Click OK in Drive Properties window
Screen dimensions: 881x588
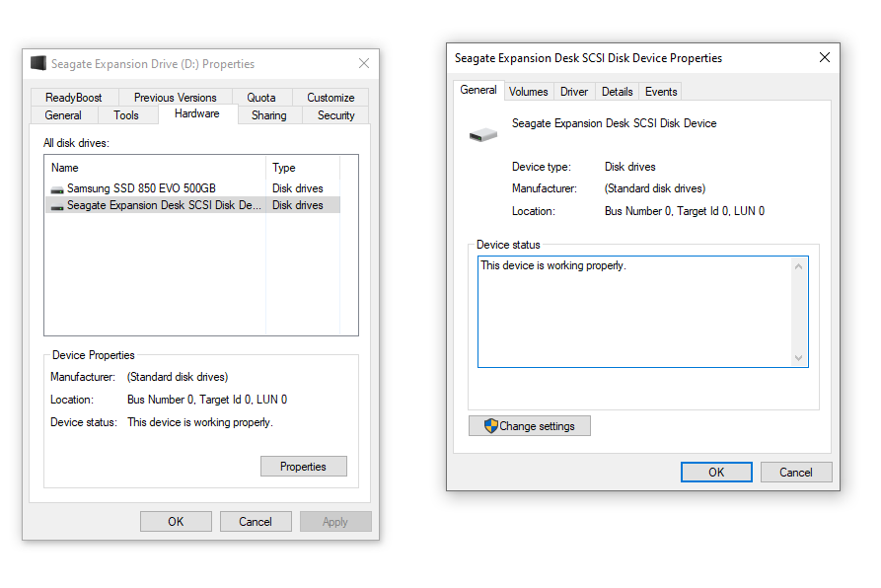point(176,521)
